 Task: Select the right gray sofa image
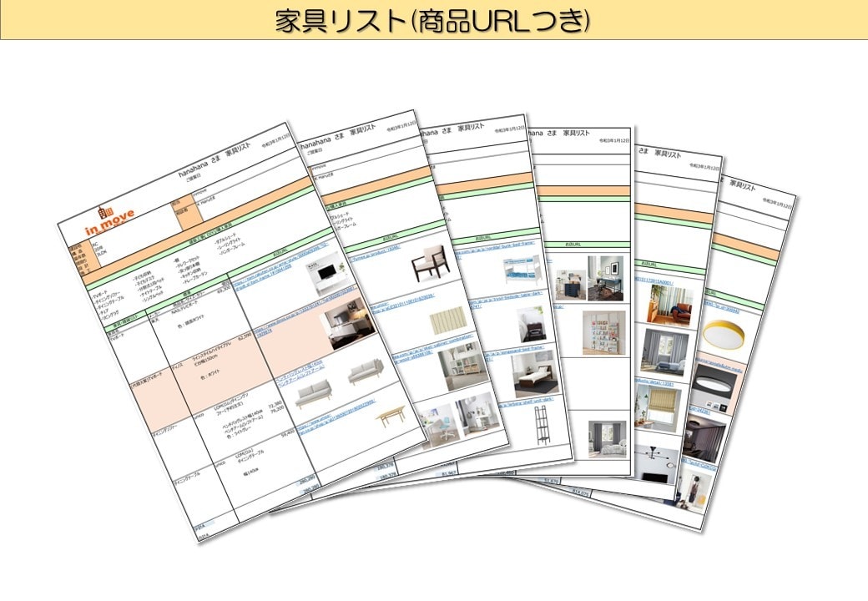366,371
